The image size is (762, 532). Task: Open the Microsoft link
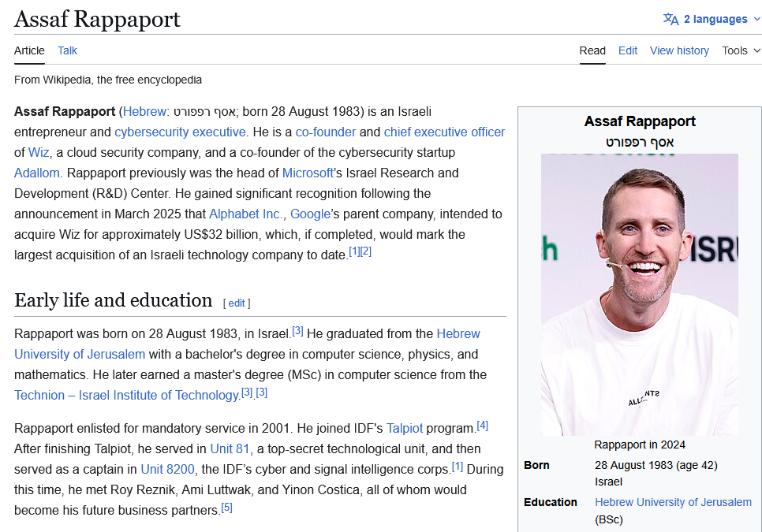pyautogui.click(x=308, y=173)
